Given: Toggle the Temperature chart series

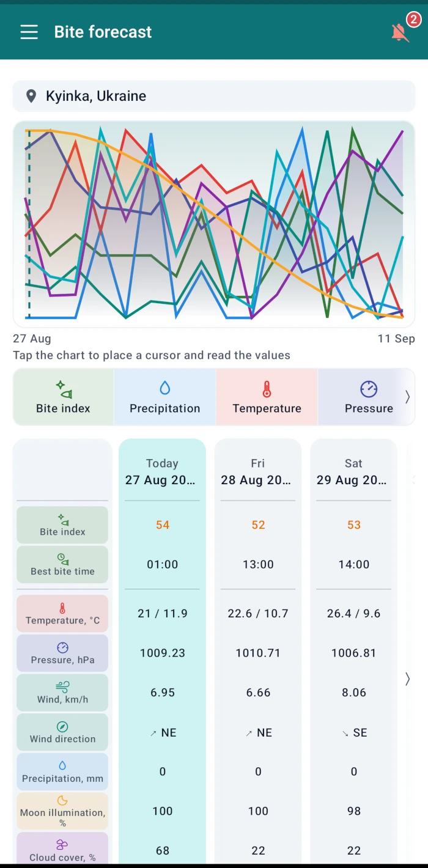Looking at the screenshot, I should tap(267, 397).
